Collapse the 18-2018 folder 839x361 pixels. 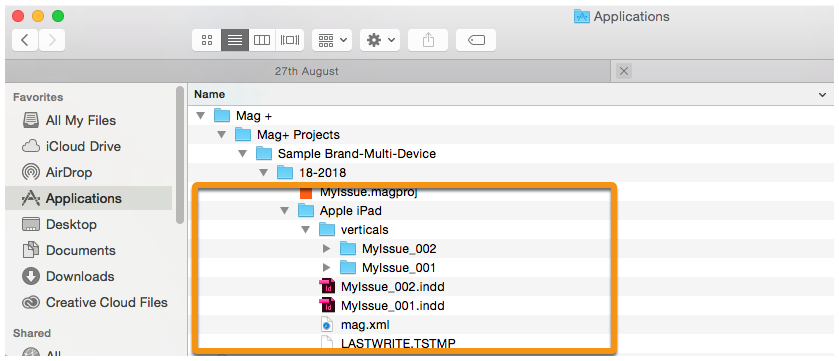click(x=263, y=173)
